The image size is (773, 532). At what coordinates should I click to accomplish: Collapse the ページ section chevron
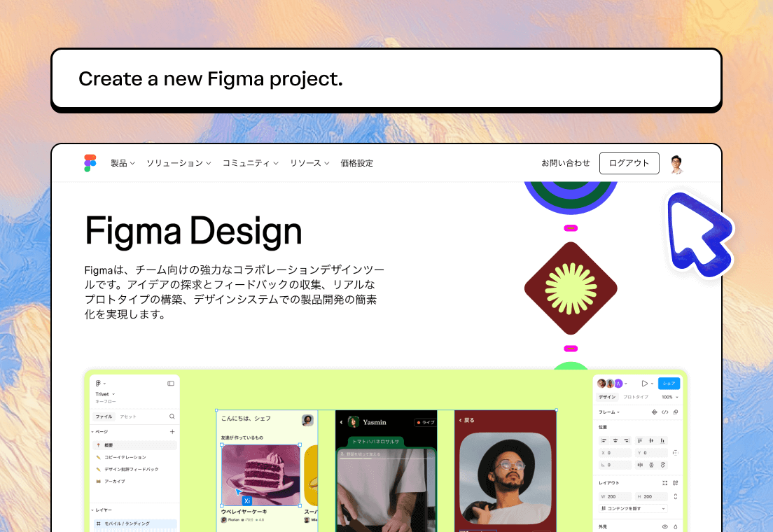point(92,432)
